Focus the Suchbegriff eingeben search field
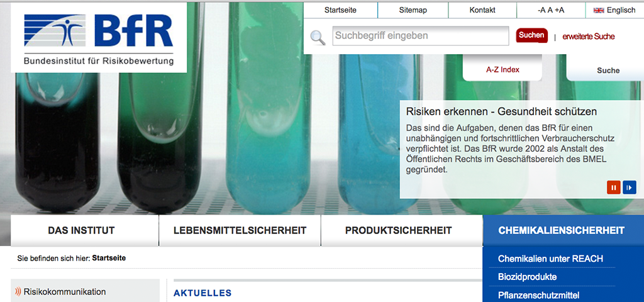The height and width of the screenshot is (302, 644). pyautogui.click(x=421, y=36)
